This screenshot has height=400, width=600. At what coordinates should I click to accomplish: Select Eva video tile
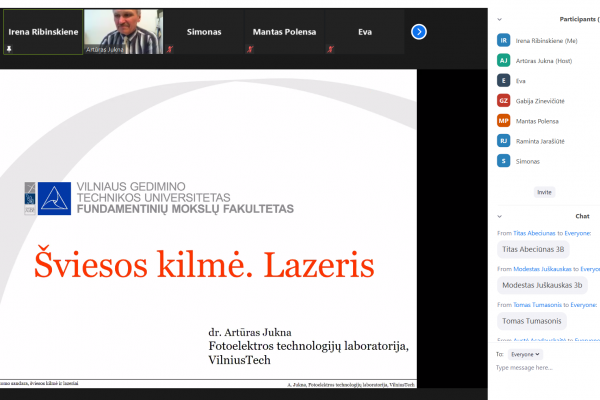pyautogui.click(x=365, y=32)
